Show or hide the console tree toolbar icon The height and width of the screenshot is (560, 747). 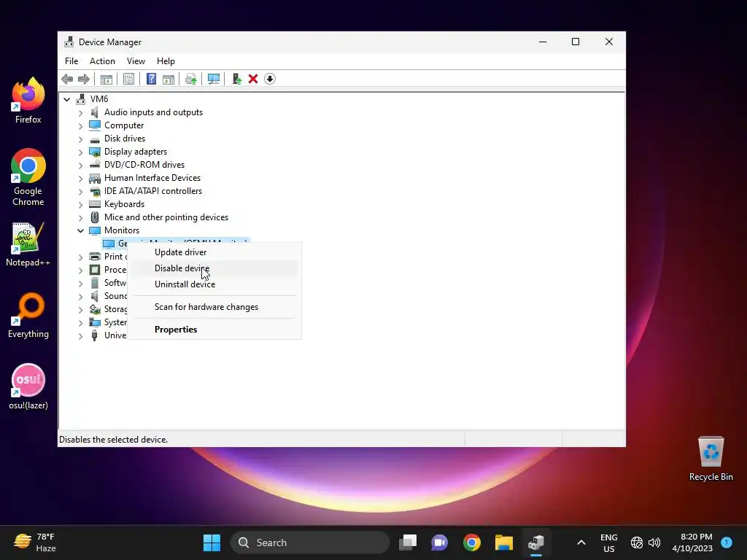(107, 79)
